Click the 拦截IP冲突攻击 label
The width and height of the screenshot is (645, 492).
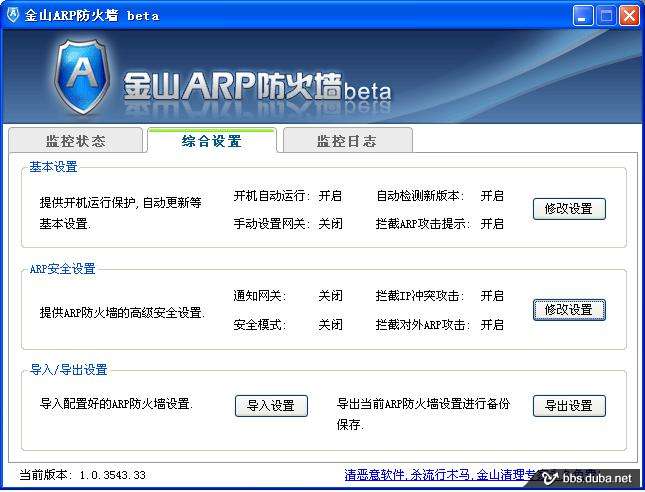tap(420, 295)
